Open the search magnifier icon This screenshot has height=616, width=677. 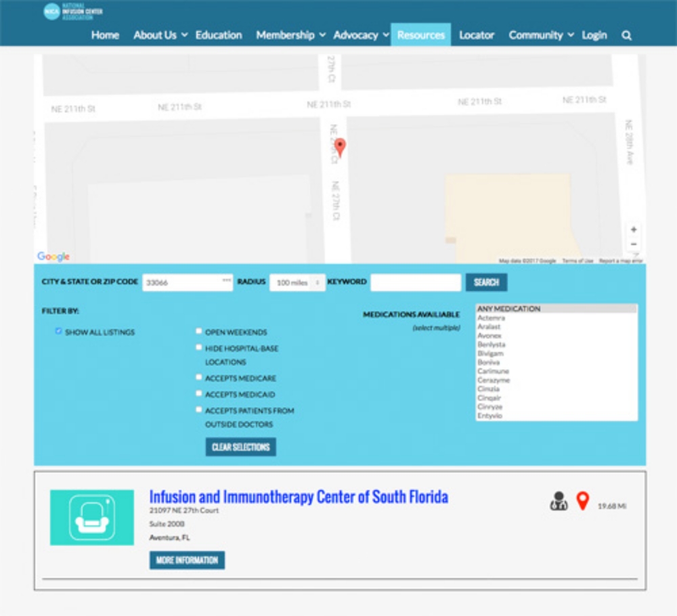(x=626, y=35)
